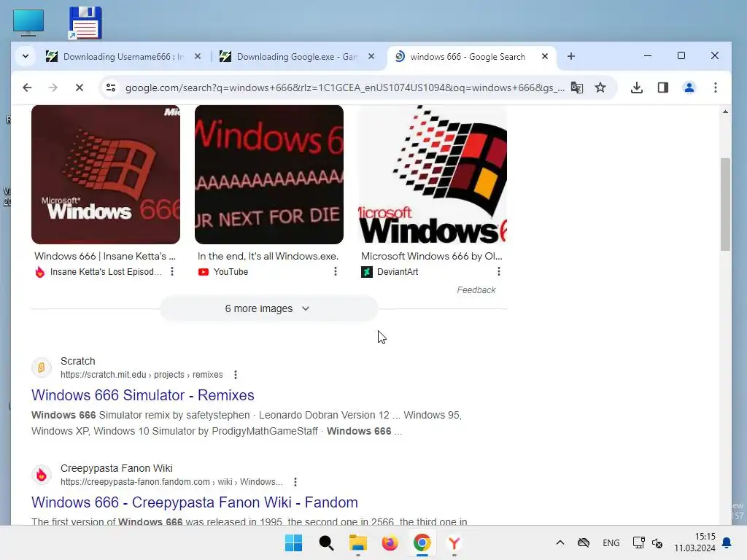Open options for the Creepypasta Fanon Wiki result
This screenshot has width=747, height=560.
click(295, 482)
